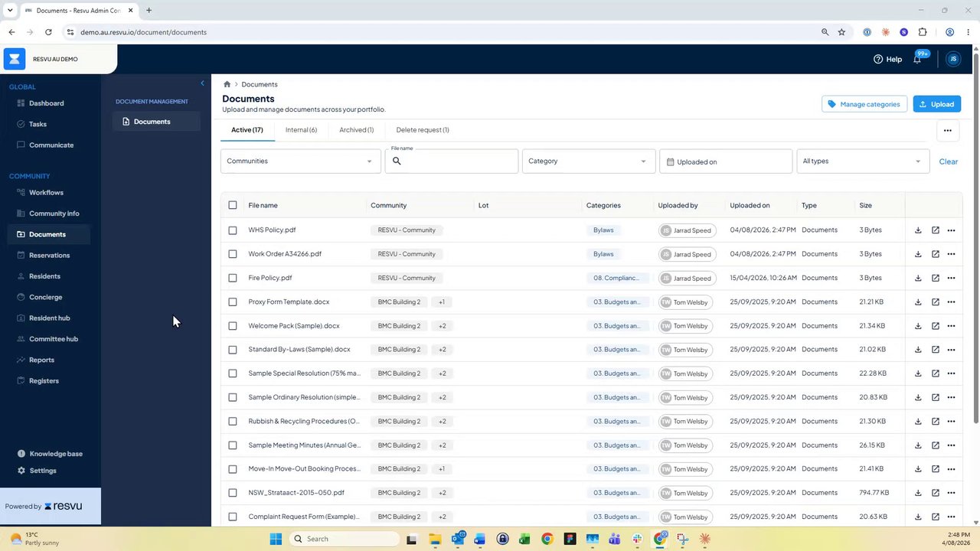Select Welcome Pack (Sample).docx checkbox
980x551 pixels.
233,326
